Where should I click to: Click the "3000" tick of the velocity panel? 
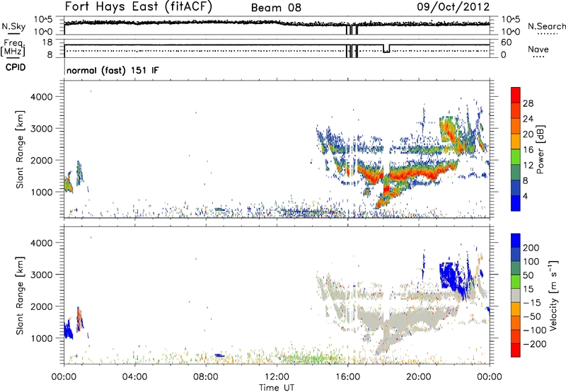41,275
